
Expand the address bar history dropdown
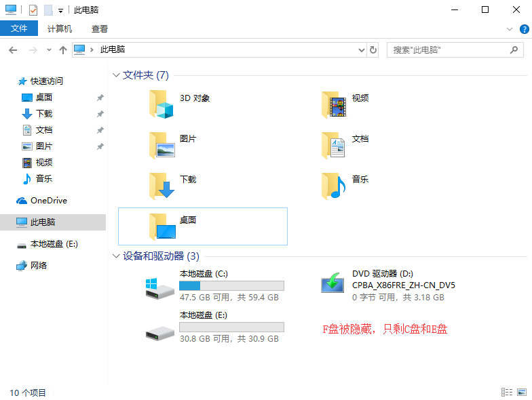tap(362, 50)
